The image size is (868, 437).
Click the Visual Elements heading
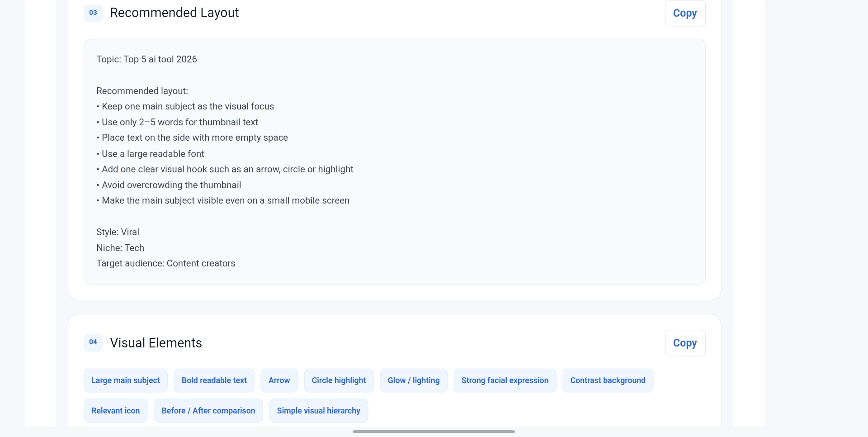[x=156, y=343]
